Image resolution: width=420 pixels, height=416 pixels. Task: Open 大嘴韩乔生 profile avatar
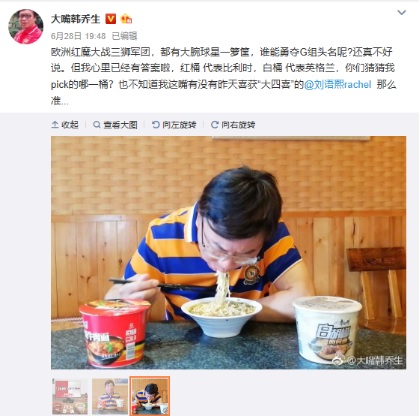pos(26,26)
